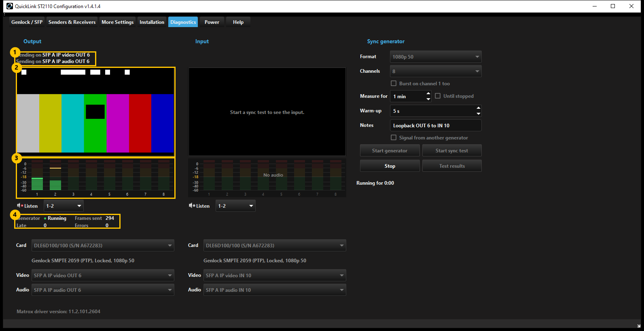Minimize the QuickLink ST2110 Configuration window
This screenshot has width=644, height=331.
[595, 6]
